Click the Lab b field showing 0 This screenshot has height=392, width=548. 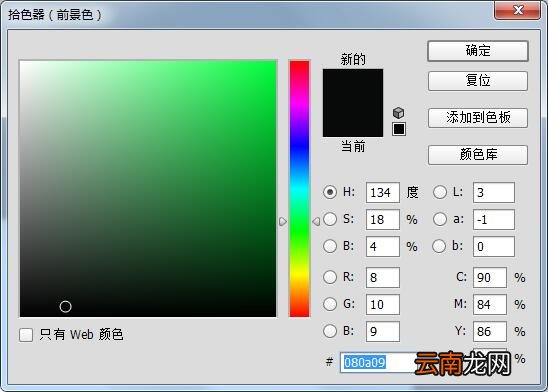pyautogui.click(x=494, y=246)
